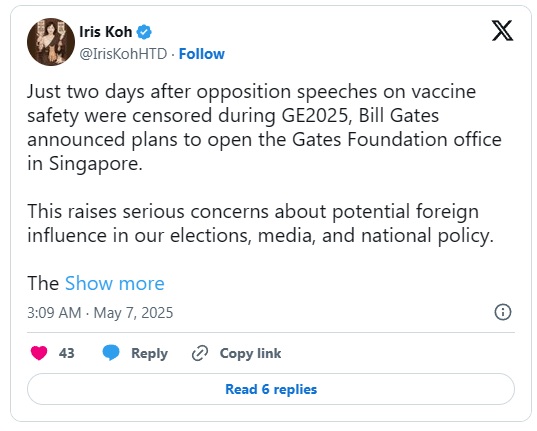The width and height of the screenshot is (537, 431).
Task: Open the tweet info circle icon
Action: pyautogui.click(x=503, y=312)
